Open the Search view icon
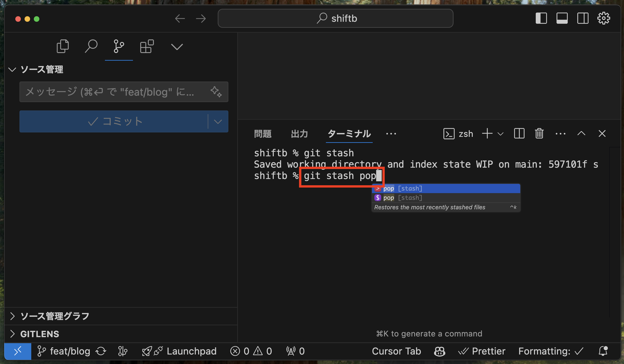Image resolution: width=624 pixels, height=364 pixels. pyautogui.click(x=91, y=46)
